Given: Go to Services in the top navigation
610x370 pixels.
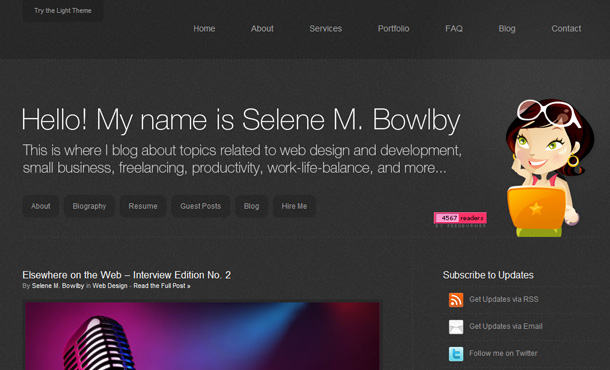Looking at the screenshot, I should click(326, 28).
